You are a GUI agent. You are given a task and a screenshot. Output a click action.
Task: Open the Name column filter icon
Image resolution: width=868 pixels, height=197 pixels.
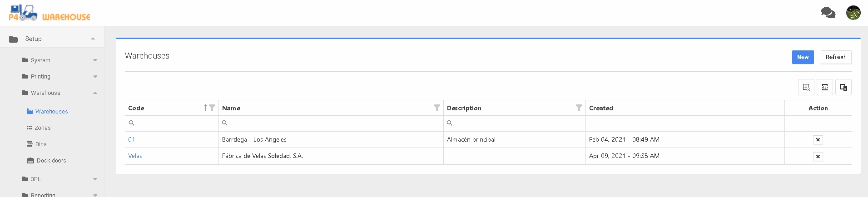pyautogui.click(x=436, y=108)
